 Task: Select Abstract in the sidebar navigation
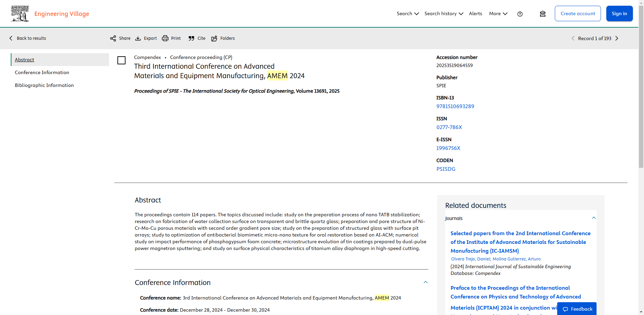point(60,60)
